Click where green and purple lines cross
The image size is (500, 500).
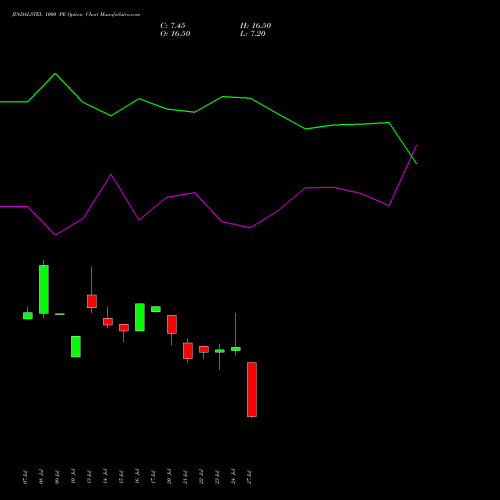tap(412, 156)
